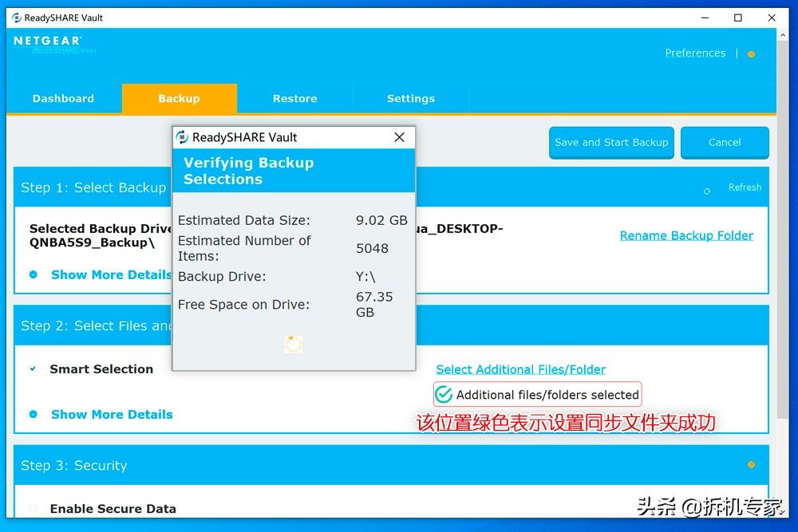Toggle the Enable Secure Data checkbox
The width and height of the screenshot is (798, 532).
click(x=33, y=509)
